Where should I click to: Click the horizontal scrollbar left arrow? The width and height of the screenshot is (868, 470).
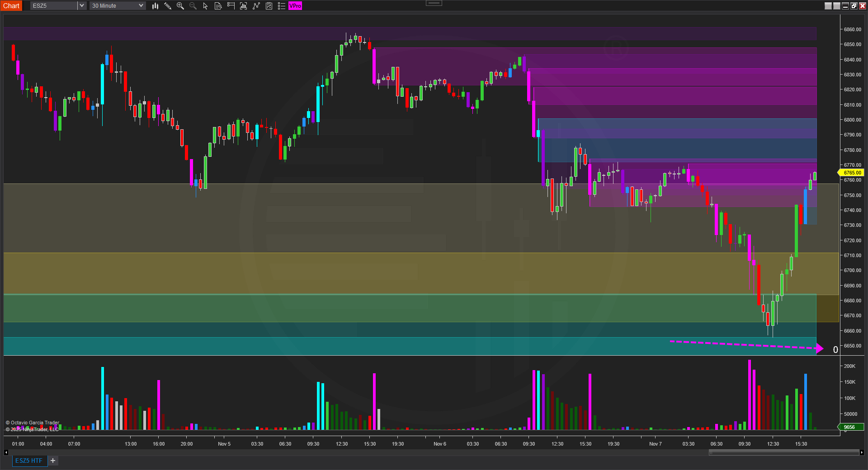pos(6,452)
